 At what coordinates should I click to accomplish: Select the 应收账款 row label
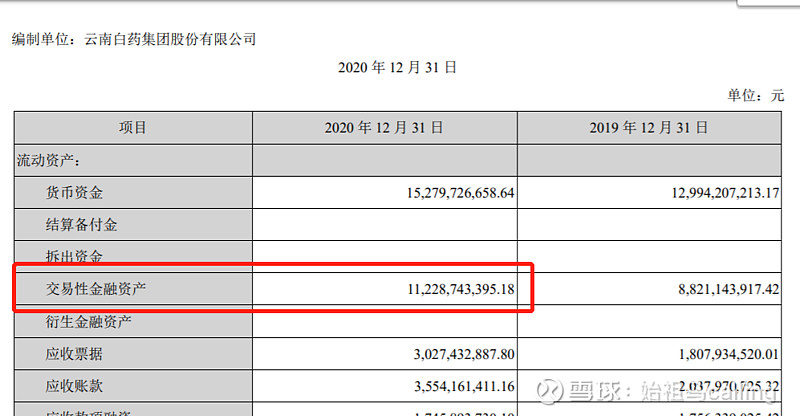(x=74, y=386)
